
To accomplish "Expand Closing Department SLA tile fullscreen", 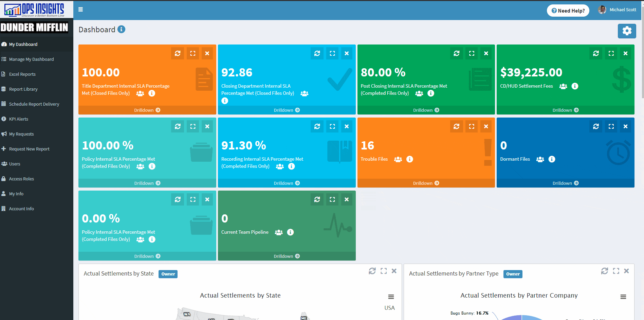I will click(x=332, y=53).
